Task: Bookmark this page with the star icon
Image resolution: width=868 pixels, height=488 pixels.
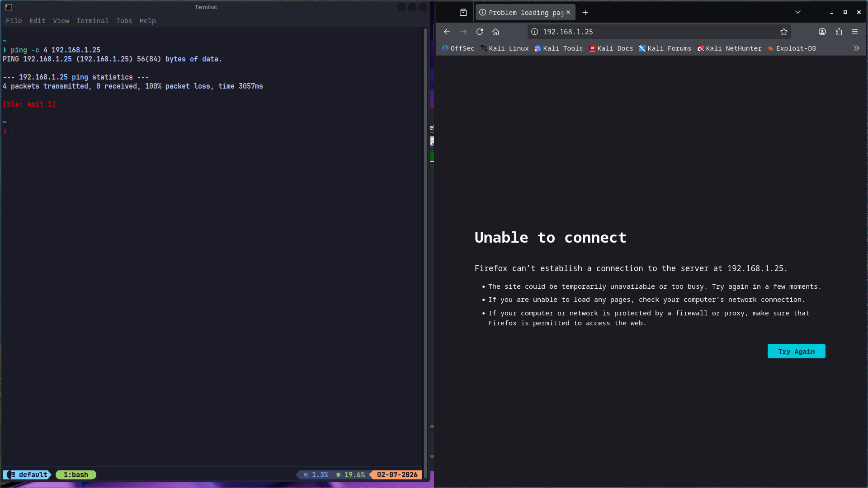Action: [784, 32]
